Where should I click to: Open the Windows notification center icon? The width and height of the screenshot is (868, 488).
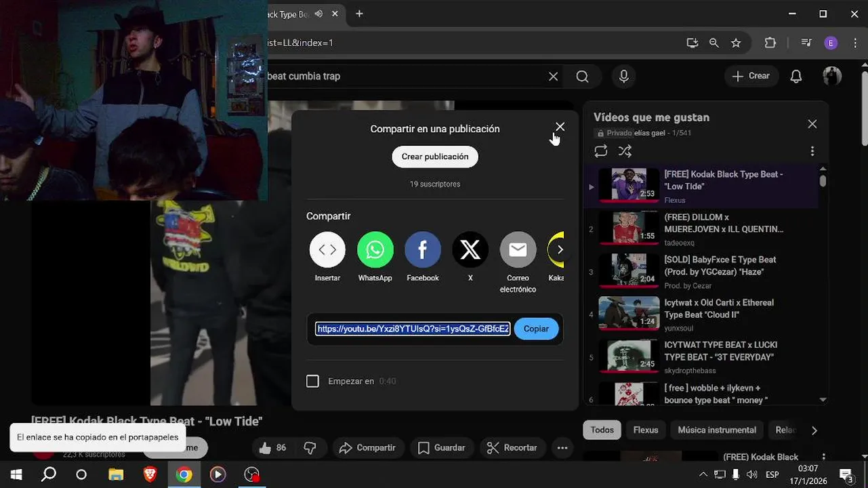coord(846,474)
